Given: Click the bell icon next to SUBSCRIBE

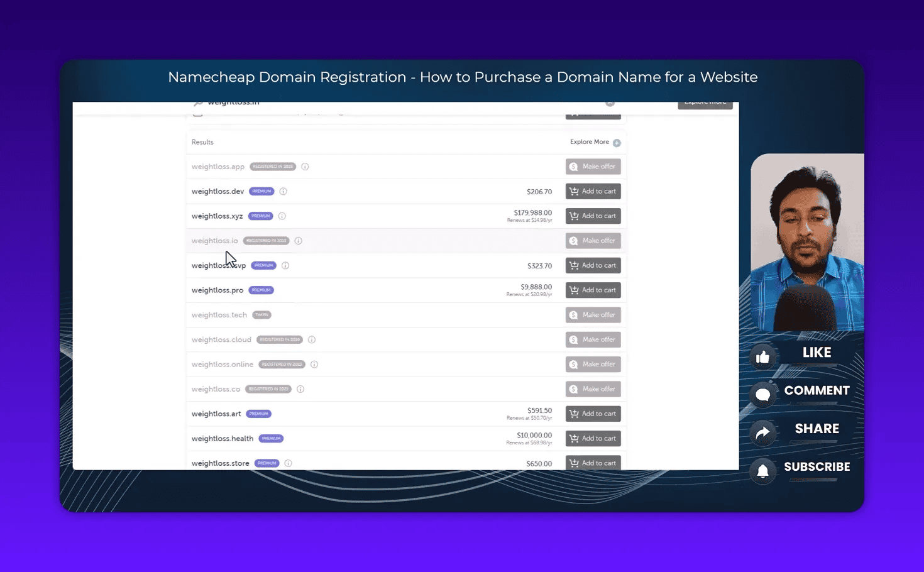Looking at the screenshot, I should click(x=763, y=471).
